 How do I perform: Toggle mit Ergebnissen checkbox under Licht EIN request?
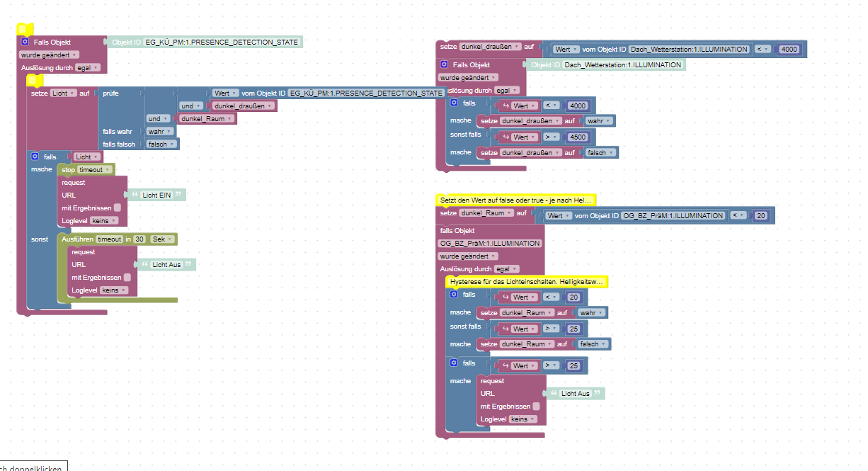(x=118, y=208)
